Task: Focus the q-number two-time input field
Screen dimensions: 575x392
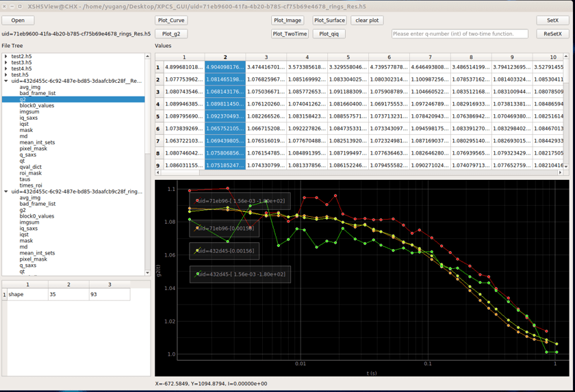Action: (x=460, y=34)
